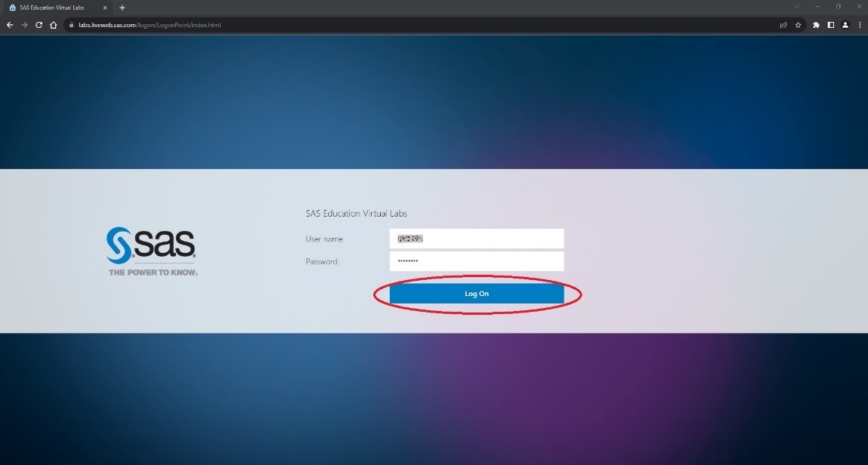Click the browser profile avatar icon
This screenshot has height=465, width=868.
click(845, 25)
